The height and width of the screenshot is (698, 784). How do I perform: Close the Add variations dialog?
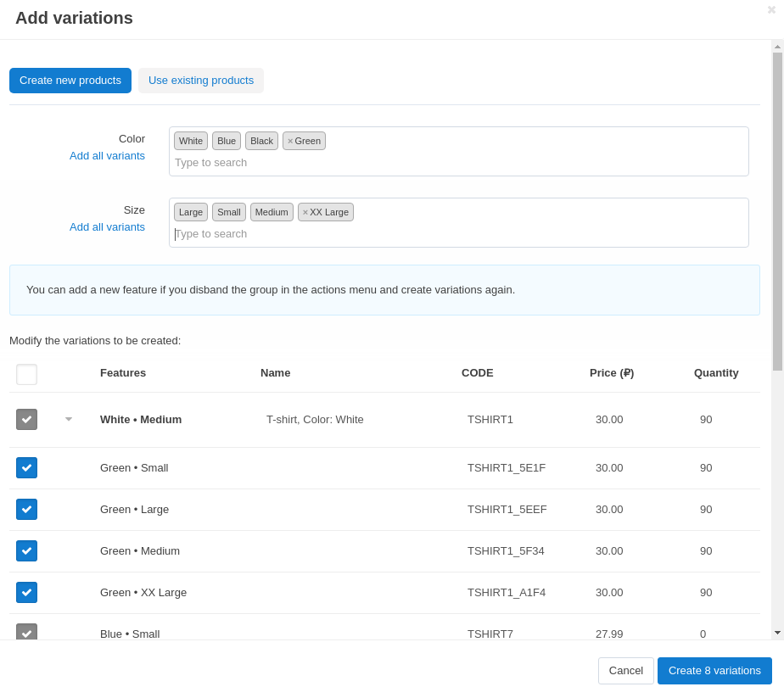[x=771, y=9]
